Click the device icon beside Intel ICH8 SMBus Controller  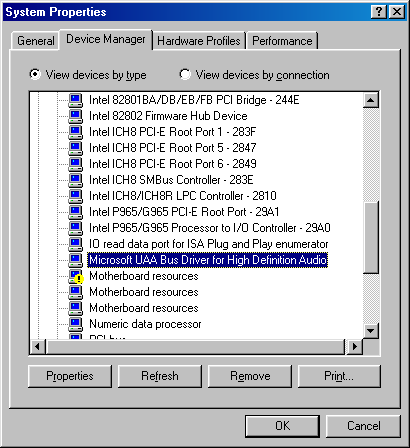point(75,180)
